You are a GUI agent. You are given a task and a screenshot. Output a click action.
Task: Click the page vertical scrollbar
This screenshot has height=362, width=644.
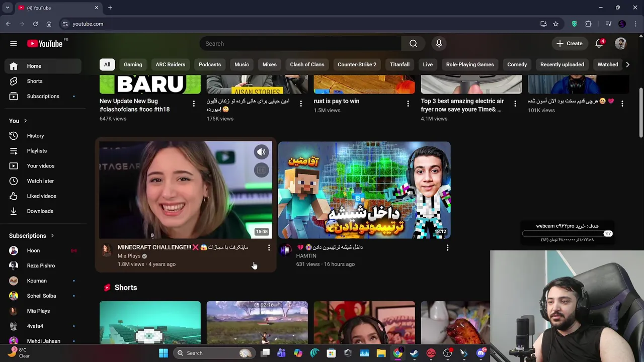click(x=640, y=113)
